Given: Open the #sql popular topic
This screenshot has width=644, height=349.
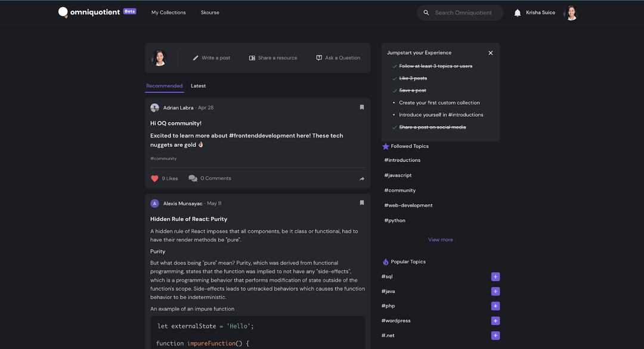Looking at the screenshot, I should click(x=387, y=277).
